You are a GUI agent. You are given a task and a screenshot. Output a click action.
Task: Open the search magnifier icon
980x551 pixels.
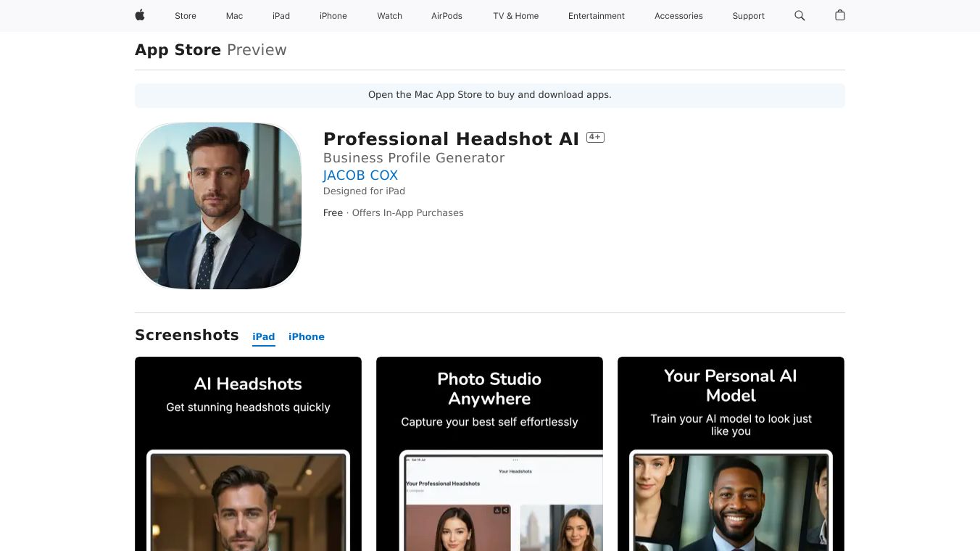[x=800, y=15]
